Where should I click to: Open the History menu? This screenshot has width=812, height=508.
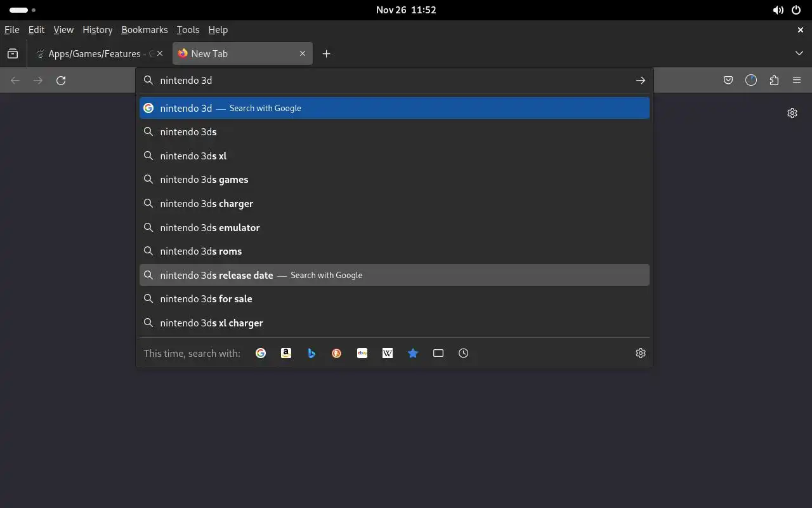click(97, 30)
